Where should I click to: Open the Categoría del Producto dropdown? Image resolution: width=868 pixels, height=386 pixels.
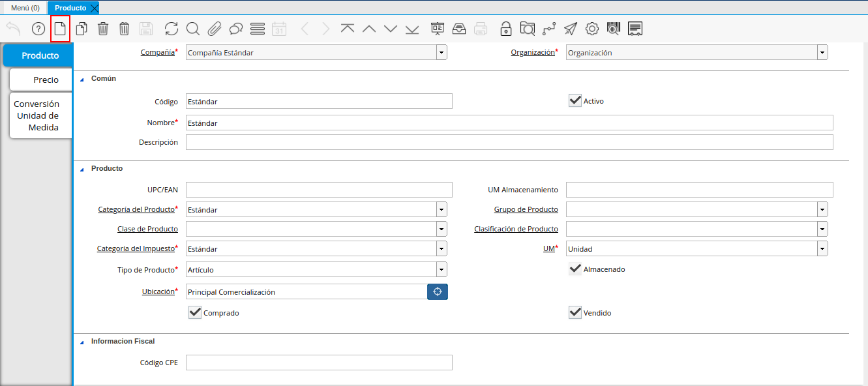441,210
